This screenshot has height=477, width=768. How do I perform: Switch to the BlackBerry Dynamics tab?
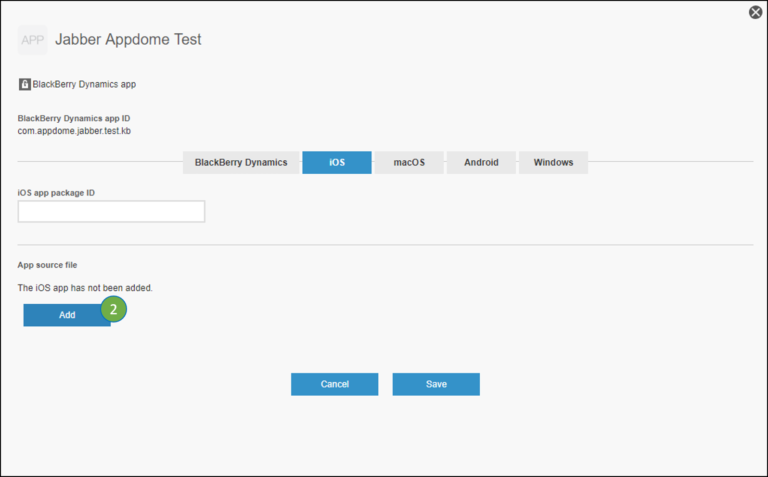[240, 162]
